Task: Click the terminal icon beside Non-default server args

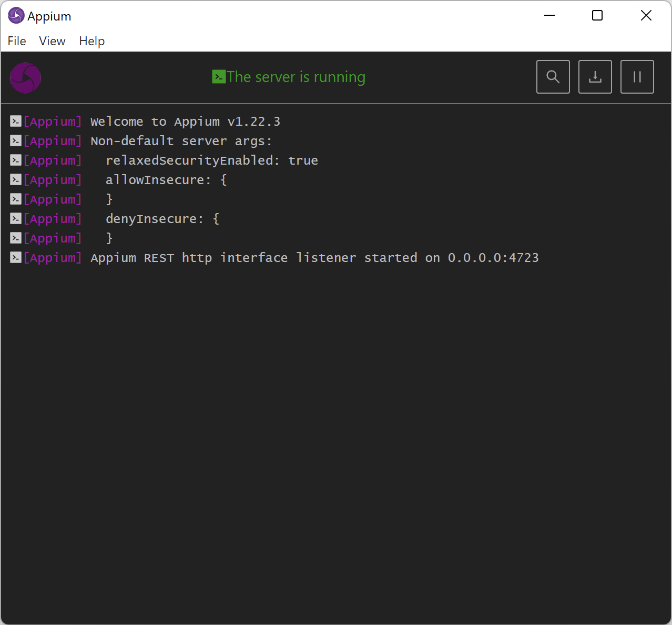Action: [x=16, y=141]
